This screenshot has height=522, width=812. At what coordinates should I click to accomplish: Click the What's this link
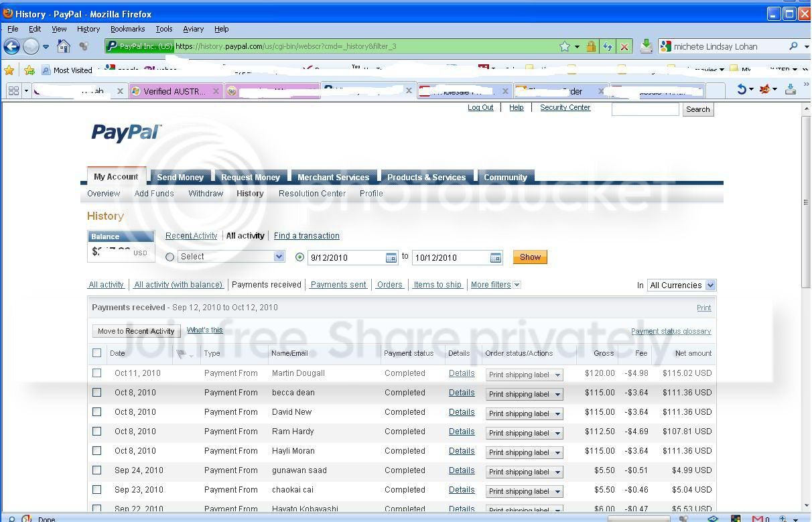click(x=205, y=330)
